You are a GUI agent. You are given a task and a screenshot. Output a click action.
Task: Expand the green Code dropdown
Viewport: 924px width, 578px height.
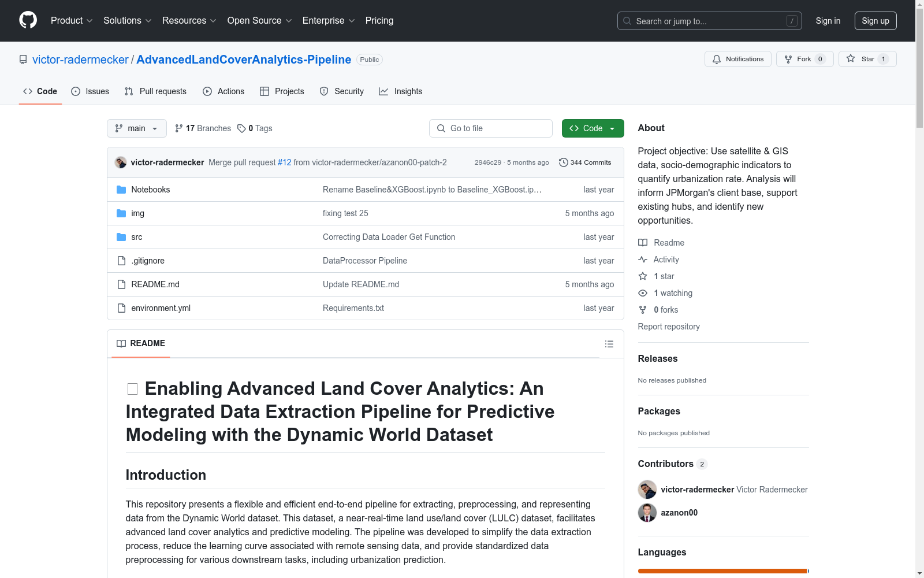point(593,128)
